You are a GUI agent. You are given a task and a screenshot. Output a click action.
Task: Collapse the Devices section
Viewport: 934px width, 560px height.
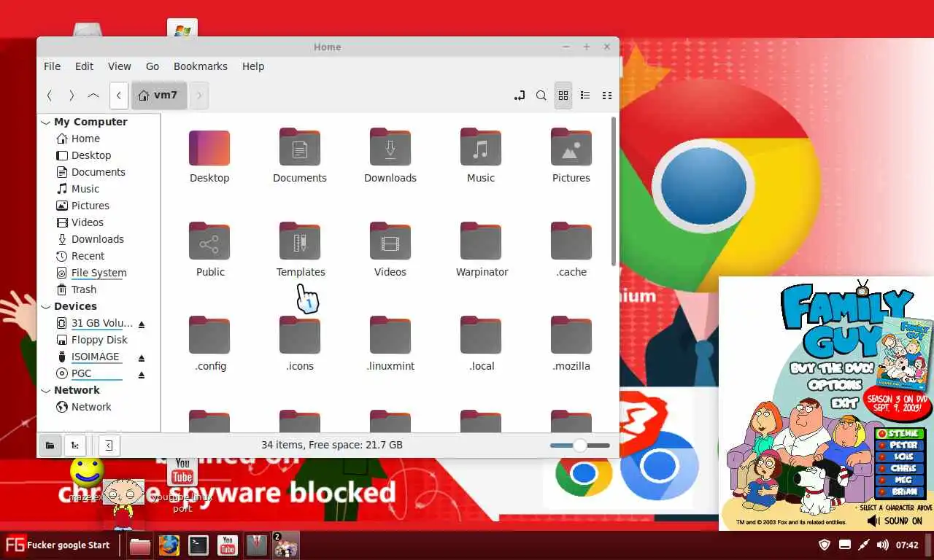(x=46, y=307)
